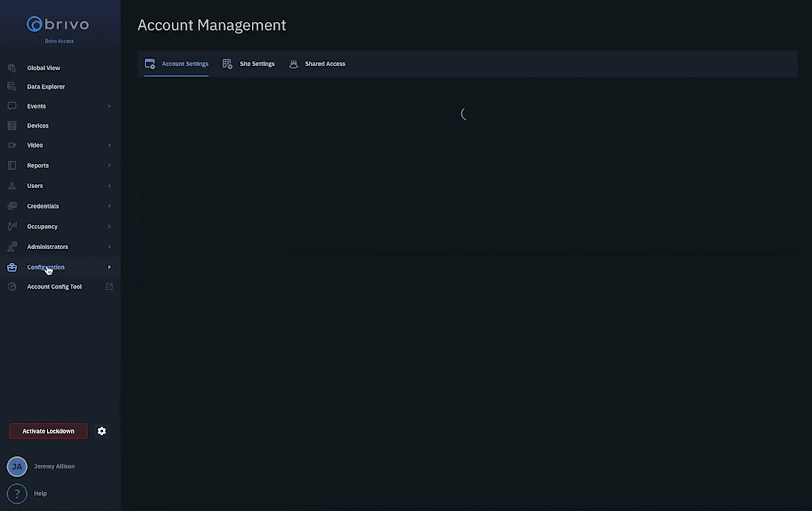812x511 pixels.
Task: Expand the Users submenu arrow
Action: (x=109, y=185)
